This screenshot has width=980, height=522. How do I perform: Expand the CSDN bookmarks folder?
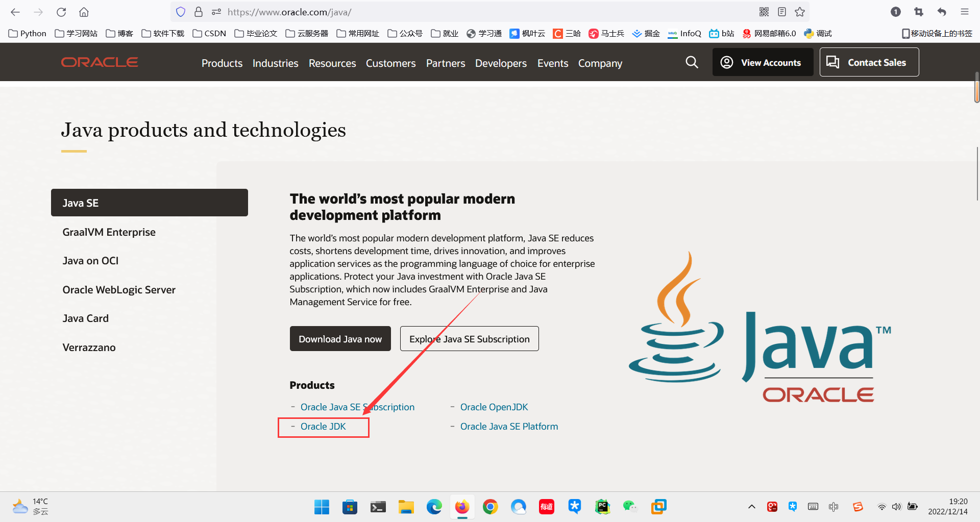pos(209,33)
